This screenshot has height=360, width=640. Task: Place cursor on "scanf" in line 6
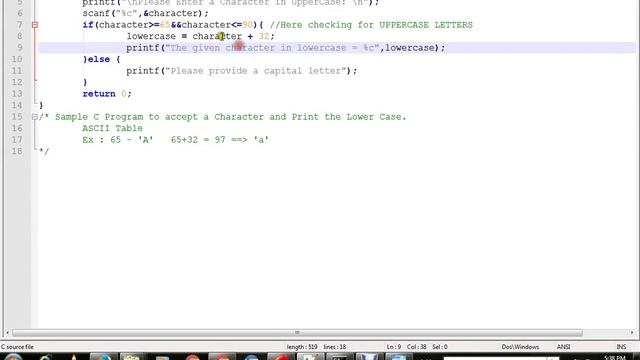tap(96, 13)
